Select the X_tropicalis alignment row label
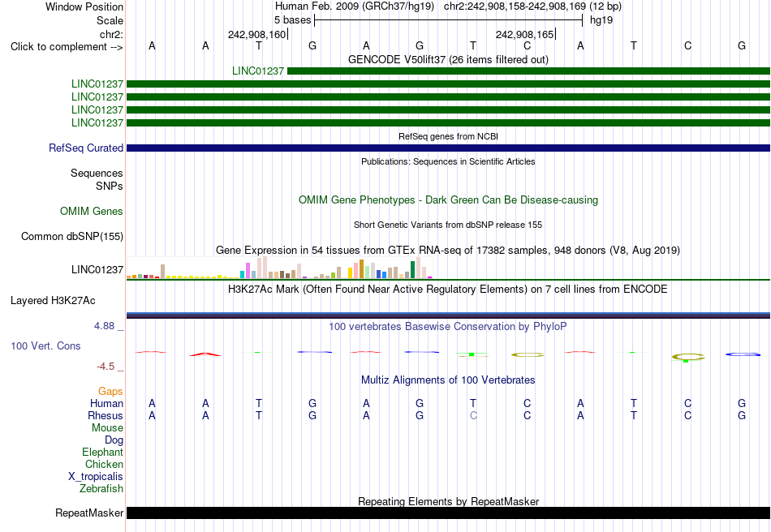The height and width of the screenshot is (532, 771). 96,477
